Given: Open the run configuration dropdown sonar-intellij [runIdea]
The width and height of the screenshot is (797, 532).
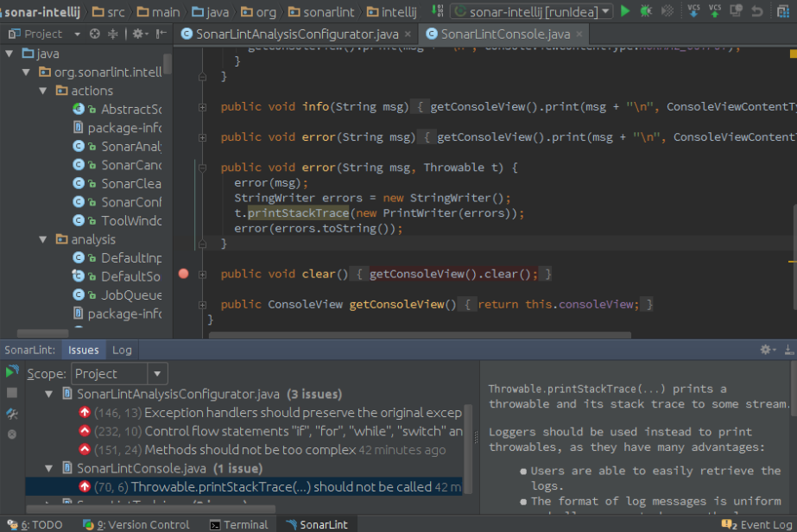Looking at the screenshot, I should (532, 11).
